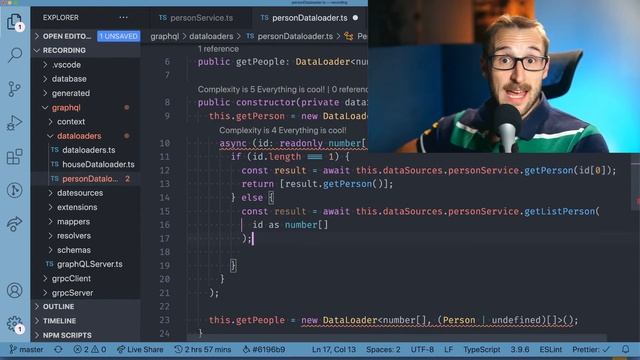Click the 2 hrs 57 mins time tracker
640x360 pixels.
tap(203, 349)
